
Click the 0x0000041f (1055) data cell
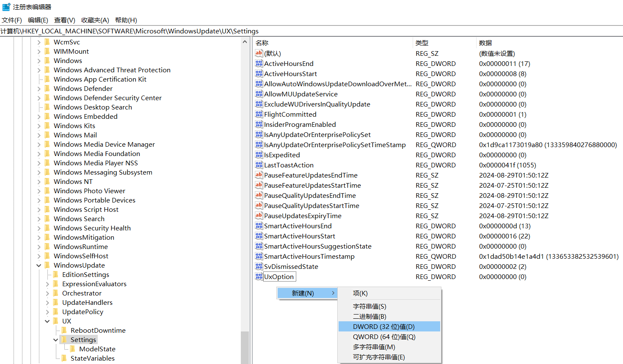pos(507,165)
